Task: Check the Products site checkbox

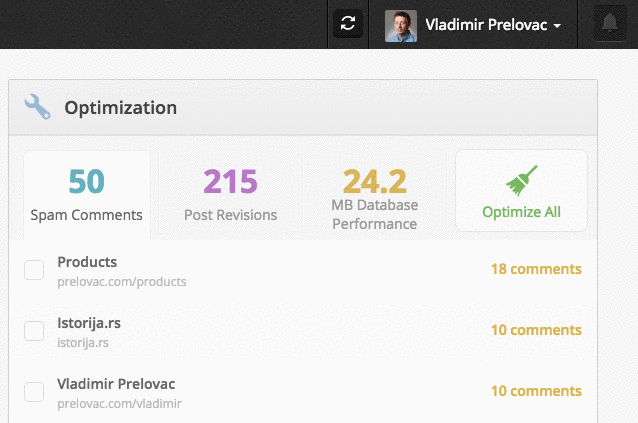Action: [34, 270]
